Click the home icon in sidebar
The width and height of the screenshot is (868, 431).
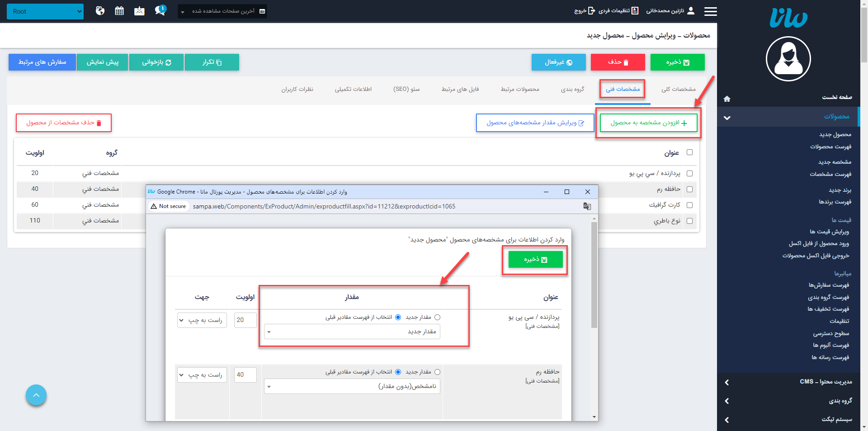coord(727,99)
